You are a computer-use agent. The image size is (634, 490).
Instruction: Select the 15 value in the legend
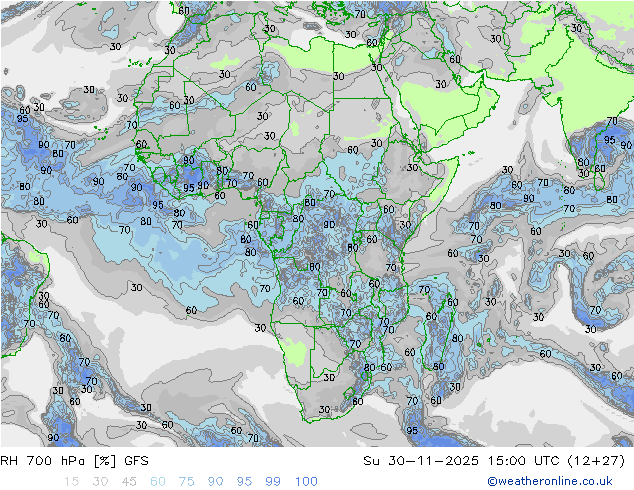tap(72, 481)
